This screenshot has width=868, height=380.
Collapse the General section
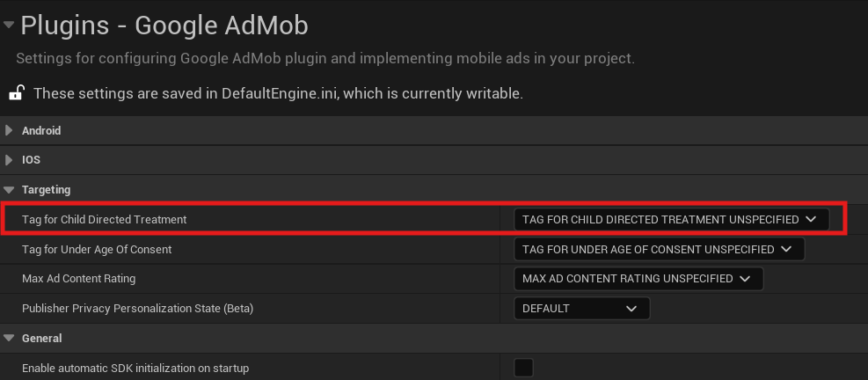[10, 339]
